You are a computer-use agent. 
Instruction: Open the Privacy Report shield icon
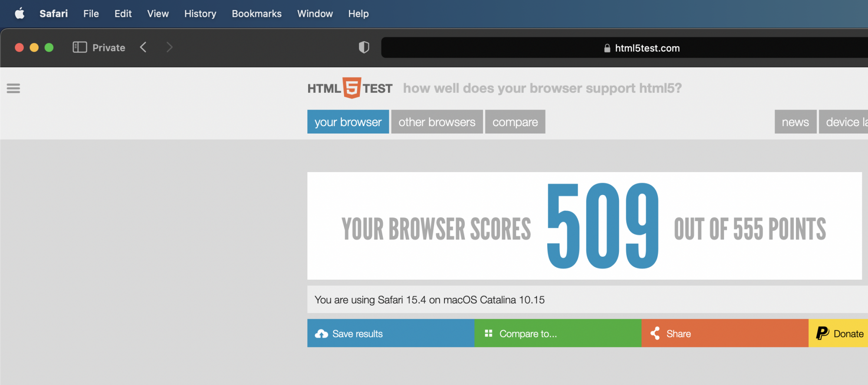[364, 47]
